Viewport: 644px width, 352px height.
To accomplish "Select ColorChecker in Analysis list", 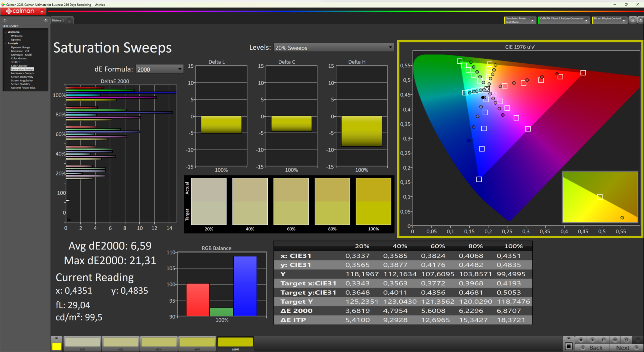I will coord(19,66).
